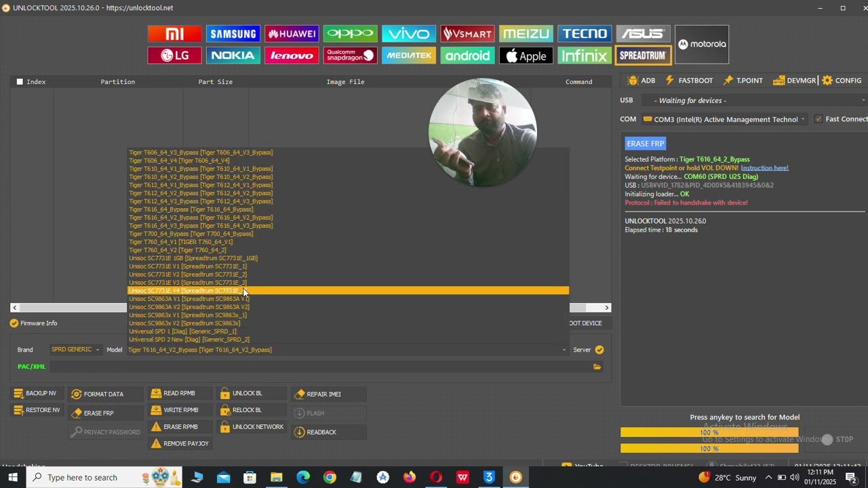Open the 'Instruction here!' link
Screen dimensions: 868x488
click(764, 168)
